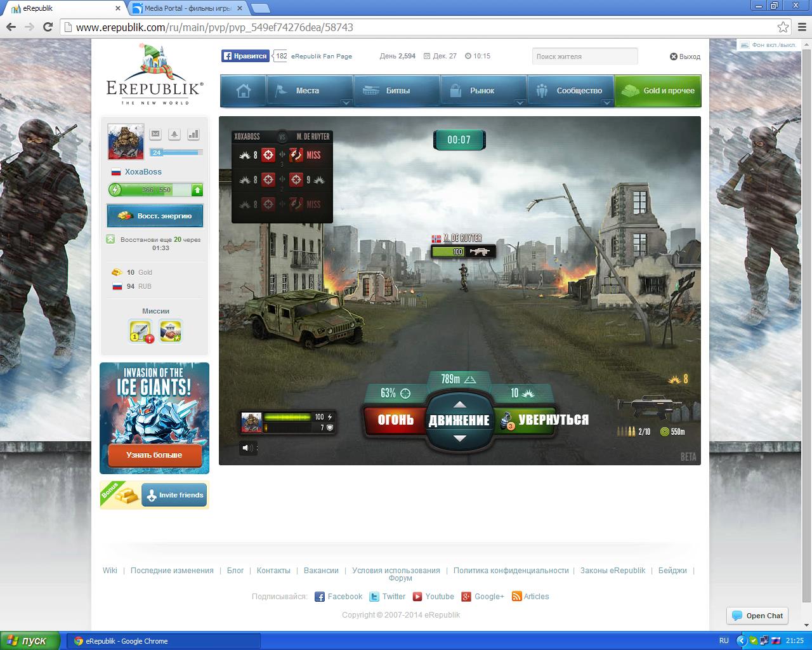
Task: Click the Google+ icon in the footer
Action: [466, 597]
